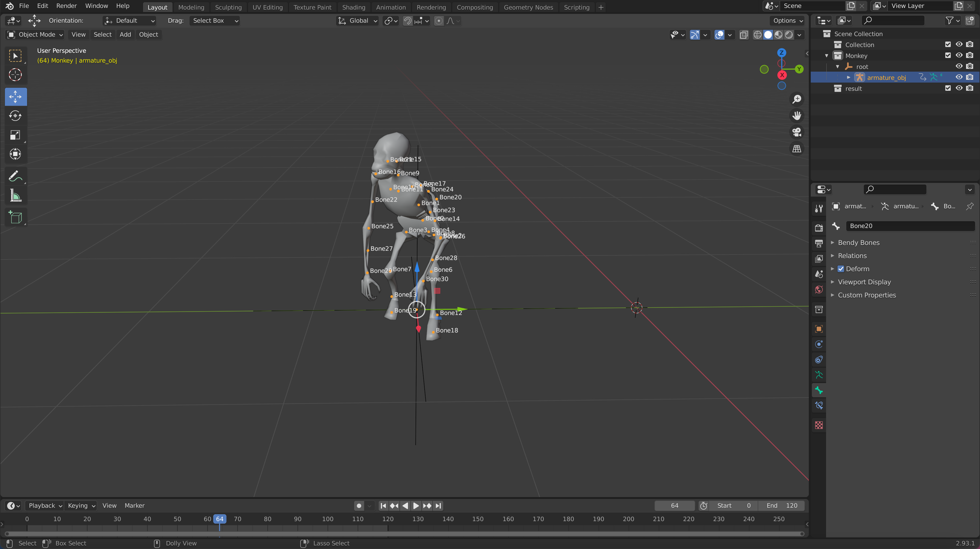
Task: Exclude the result collection via checkbox
Action: click(x=948, y=88)
